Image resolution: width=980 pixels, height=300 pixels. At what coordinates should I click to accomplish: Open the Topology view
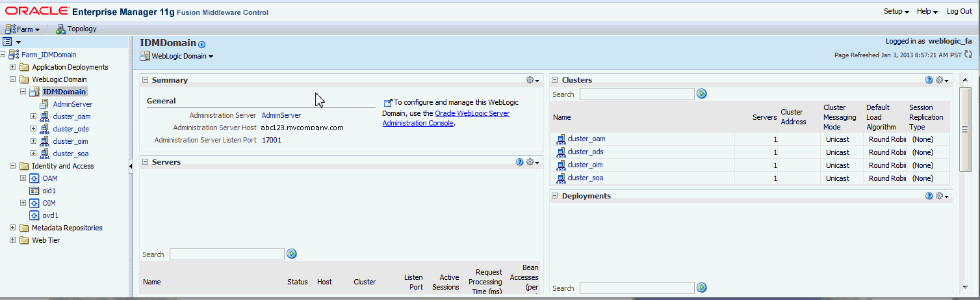[x=76, y=29]
